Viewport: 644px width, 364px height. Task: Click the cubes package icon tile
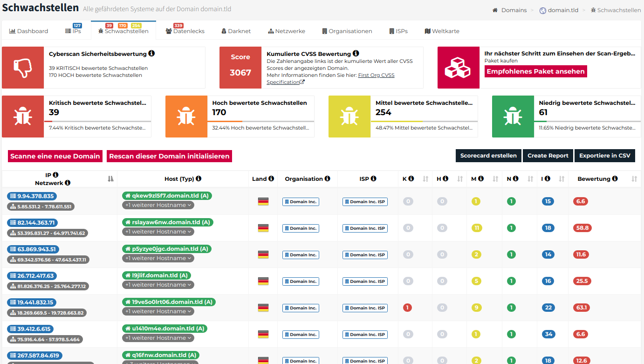click(458, 68)
